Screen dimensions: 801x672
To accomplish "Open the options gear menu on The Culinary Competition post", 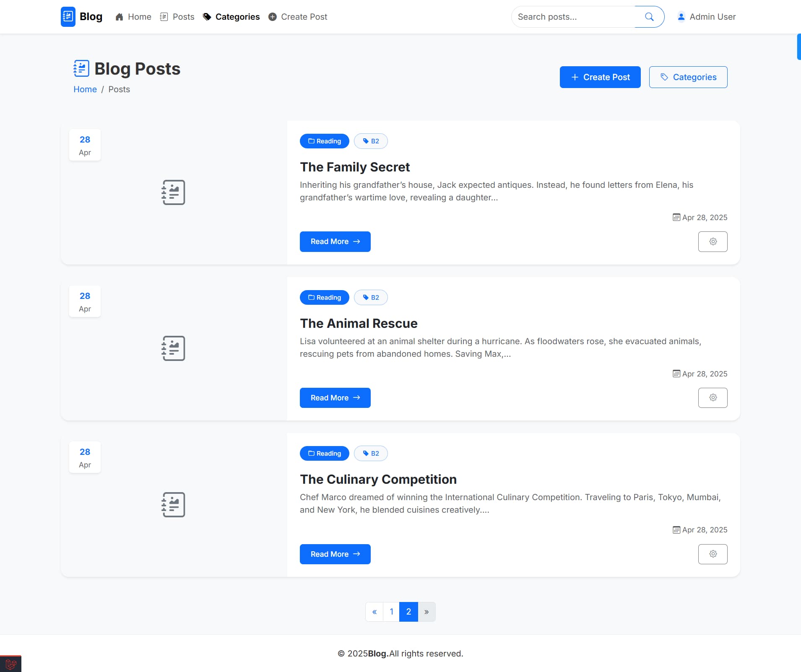I will click(713, 554).
